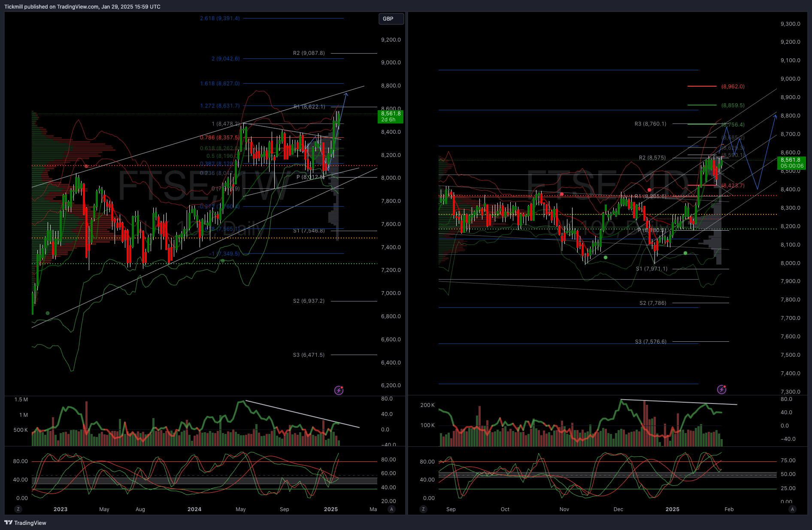812x530 pixels.
Task: Click the Feb date on right time axis
Action: [x=729, y=509]
